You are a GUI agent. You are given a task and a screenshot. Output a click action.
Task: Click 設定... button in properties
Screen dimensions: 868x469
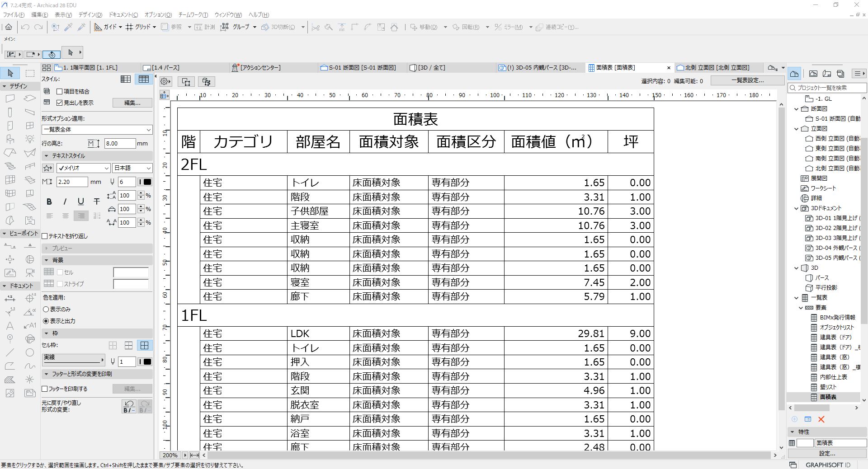coord(827,453)
